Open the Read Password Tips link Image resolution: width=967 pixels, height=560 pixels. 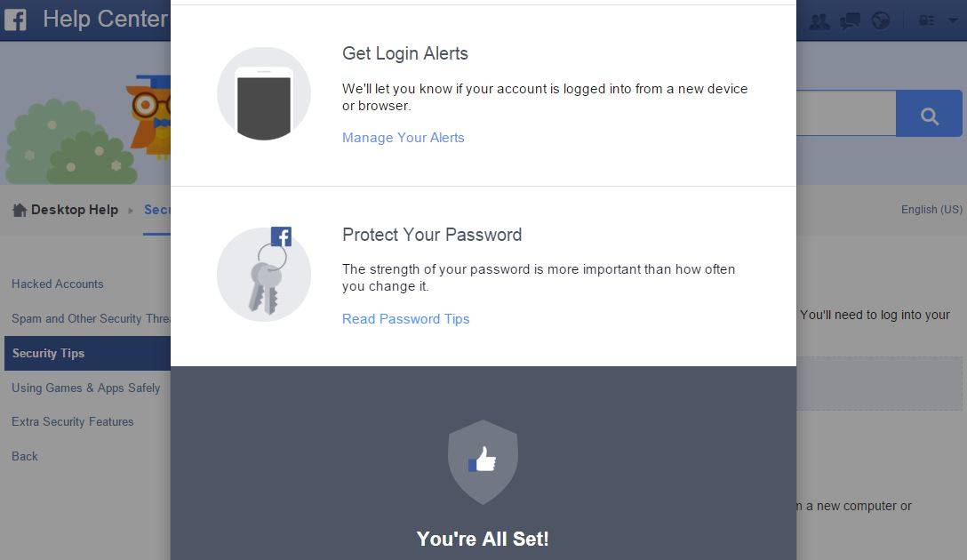tap(406, 319)
